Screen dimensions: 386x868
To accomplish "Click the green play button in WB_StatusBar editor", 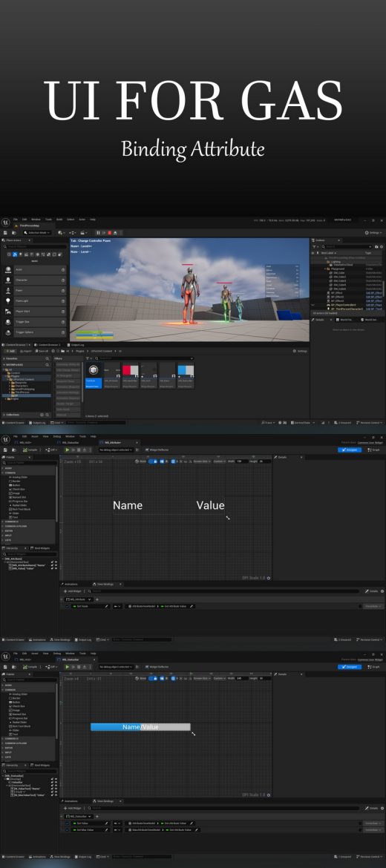I will coord(68,666).
